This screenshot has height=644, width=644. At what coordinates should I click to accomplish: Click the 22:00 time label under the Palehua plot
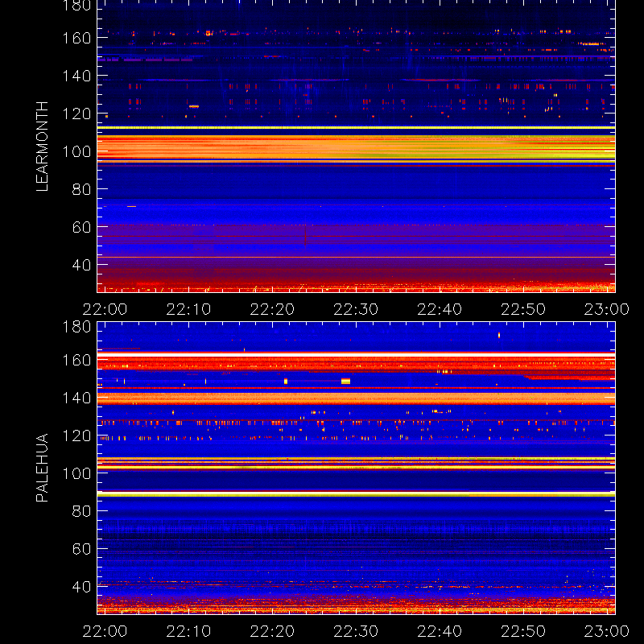tap(105, 631)
